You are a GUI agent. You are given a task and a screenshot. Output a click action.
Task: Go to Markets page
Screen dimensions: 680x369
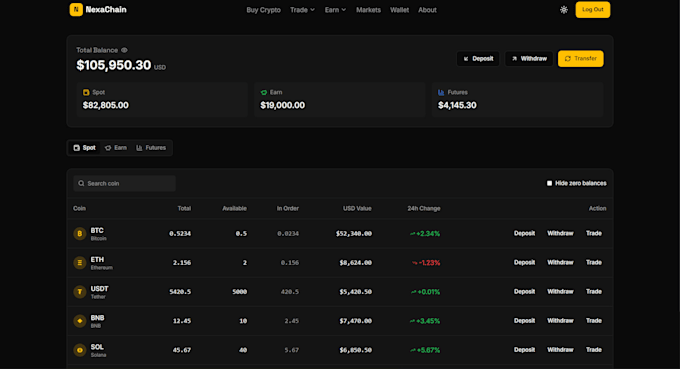[x=368, y=10]
